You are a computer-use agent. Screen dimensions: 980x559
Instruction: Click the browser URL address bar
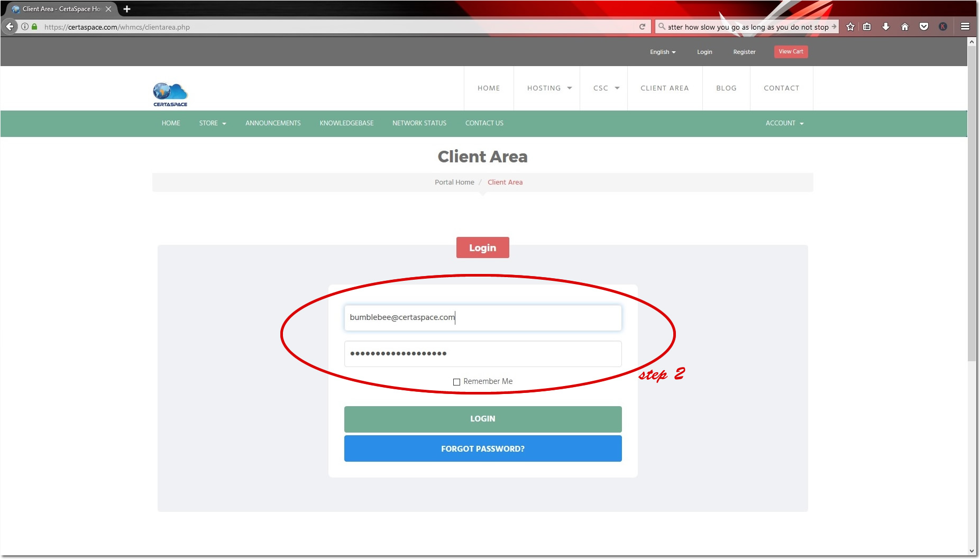[338, 26]
